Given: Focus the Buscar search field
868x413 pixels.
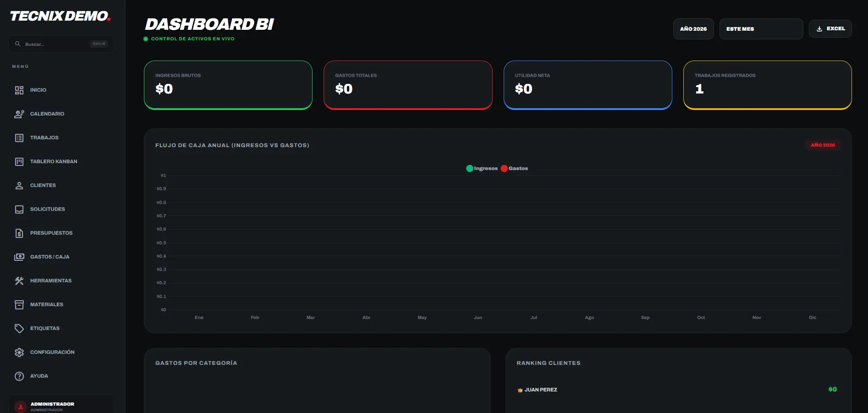Looking at the screenshot, I should 55,44.
